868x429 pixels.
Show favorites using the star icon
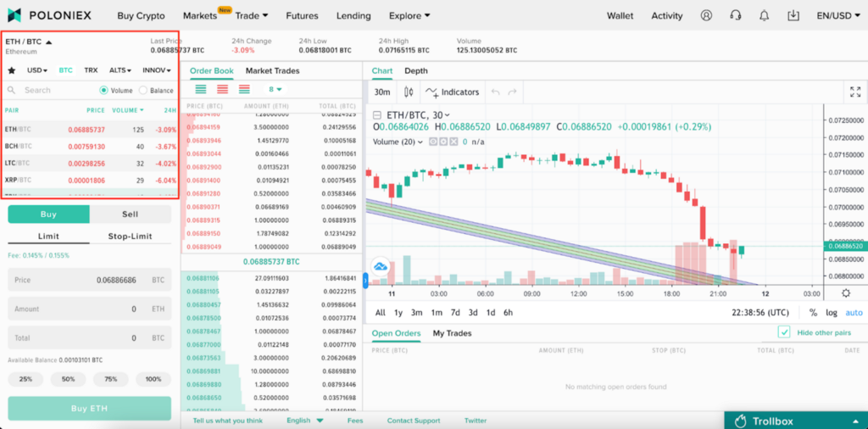(x=11, y=70)
